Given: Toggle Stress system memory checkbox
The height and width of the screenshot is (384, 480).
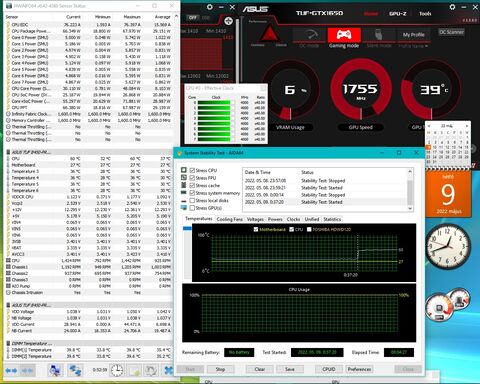Looking at the screenshot, I should (x=192, y=193).
